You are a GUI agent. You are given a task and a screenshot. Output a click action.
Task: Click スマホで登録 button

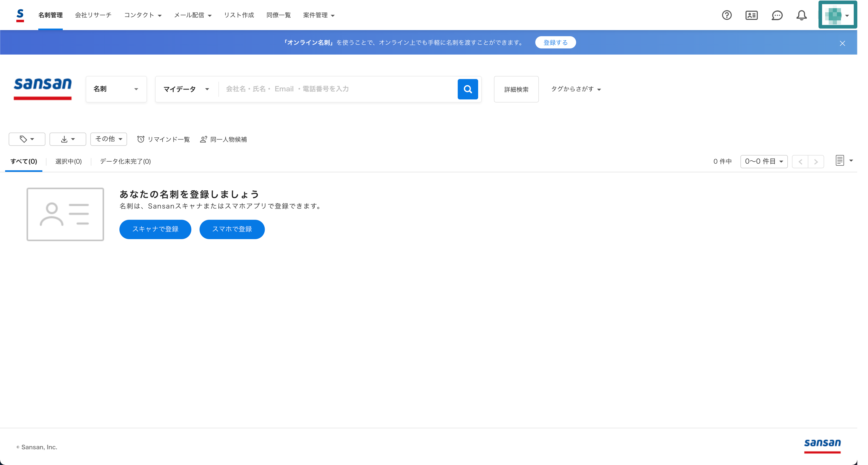[232, 229]
